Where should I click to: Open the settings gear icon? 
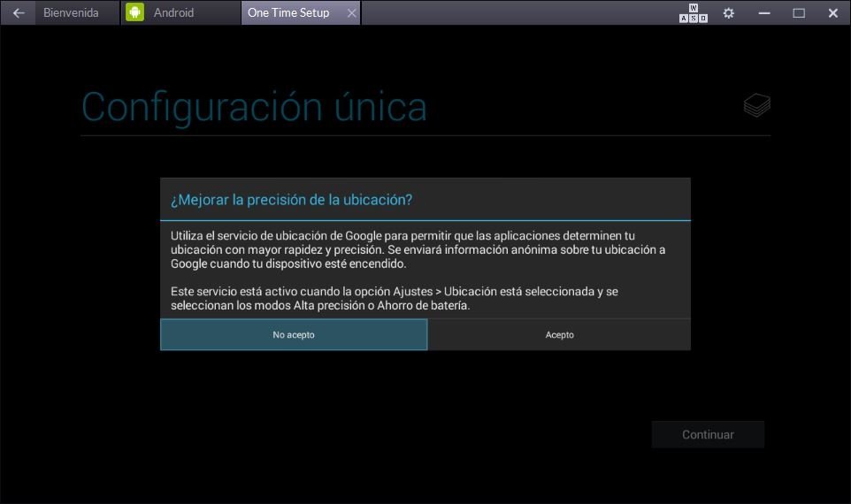point(728,13)
